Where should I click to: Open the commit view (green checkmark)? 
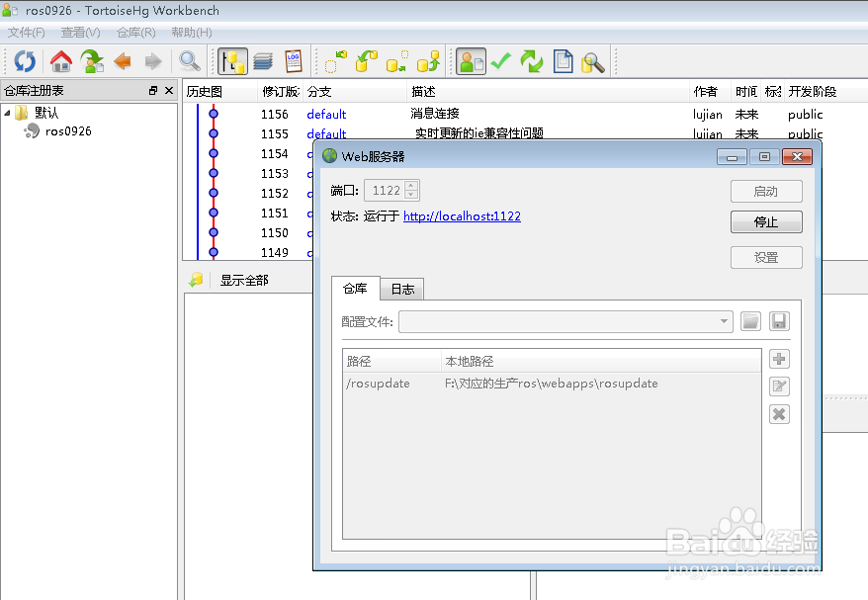click(x=501, y=61)
